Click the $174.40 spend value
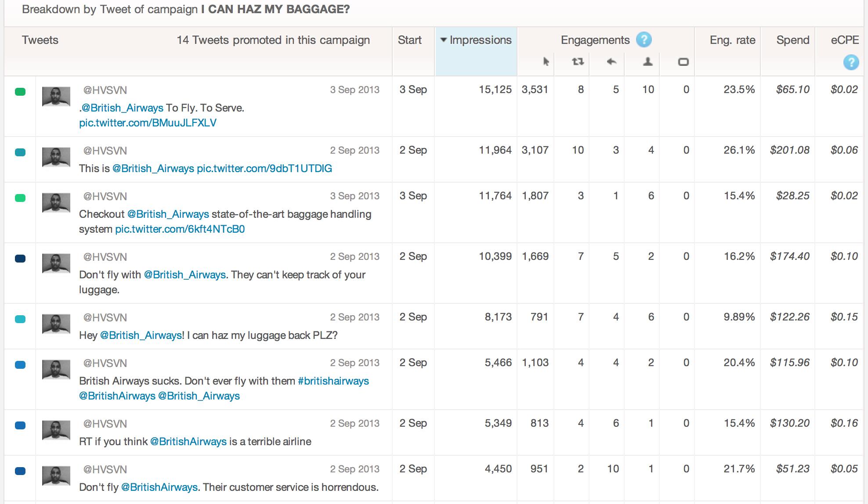The width and height of the screenshot is (868, 504). 790,256
